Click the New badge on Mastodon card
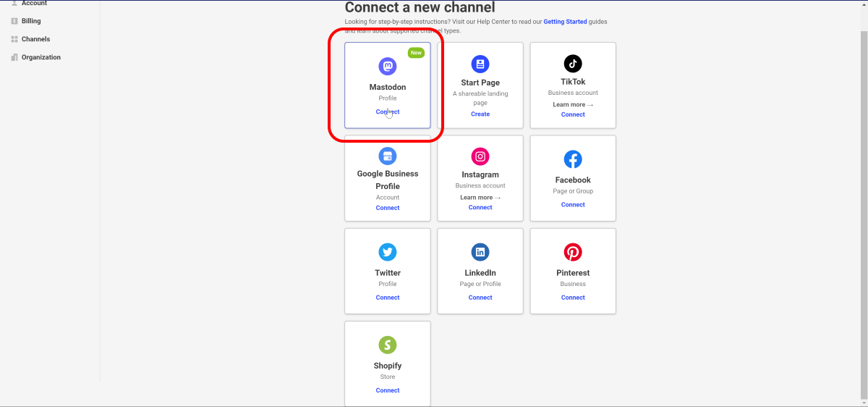 (416, 53)
